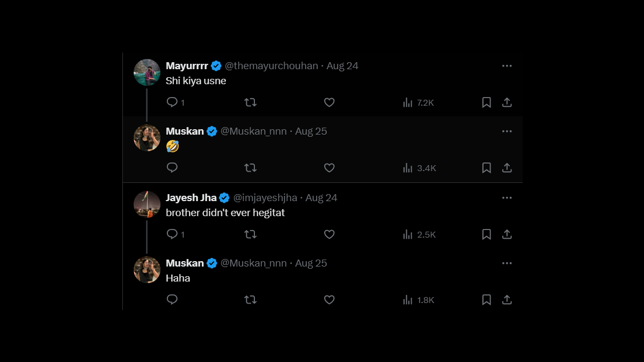Open Jayesh Jha's profile name link
This screenshot has width=644, height=362.
click(x=191, y=198)
